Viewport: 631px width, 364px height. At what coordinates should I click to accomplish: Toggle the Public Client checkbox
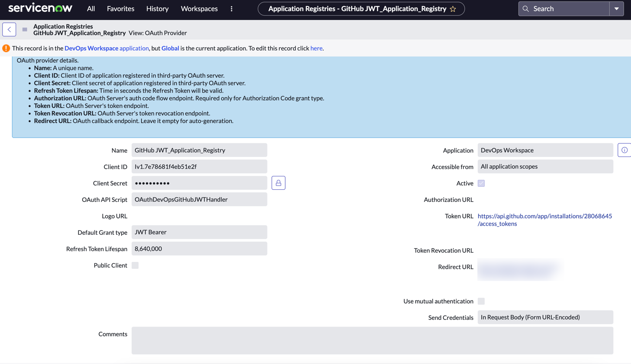135,265
